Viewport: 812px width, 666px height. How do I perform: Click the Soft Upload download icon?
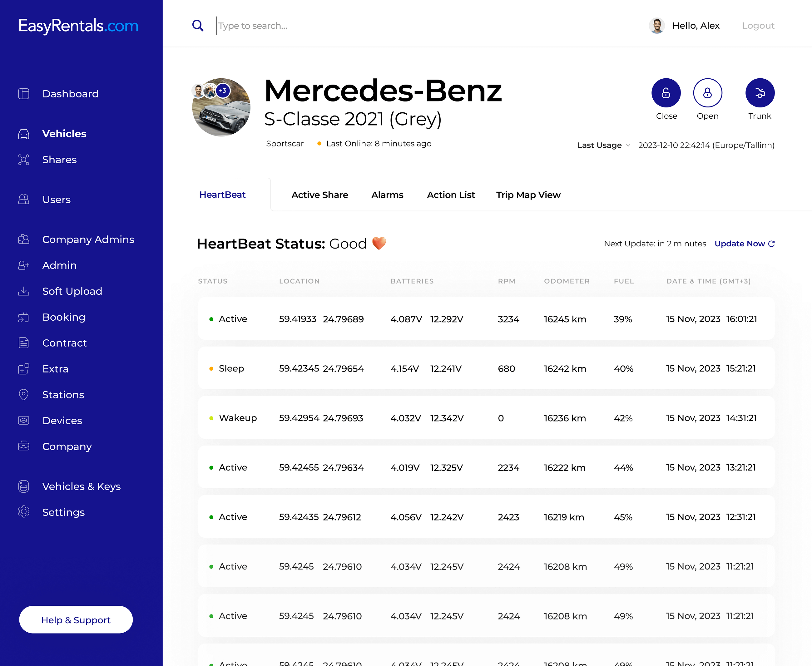point(24,291)
